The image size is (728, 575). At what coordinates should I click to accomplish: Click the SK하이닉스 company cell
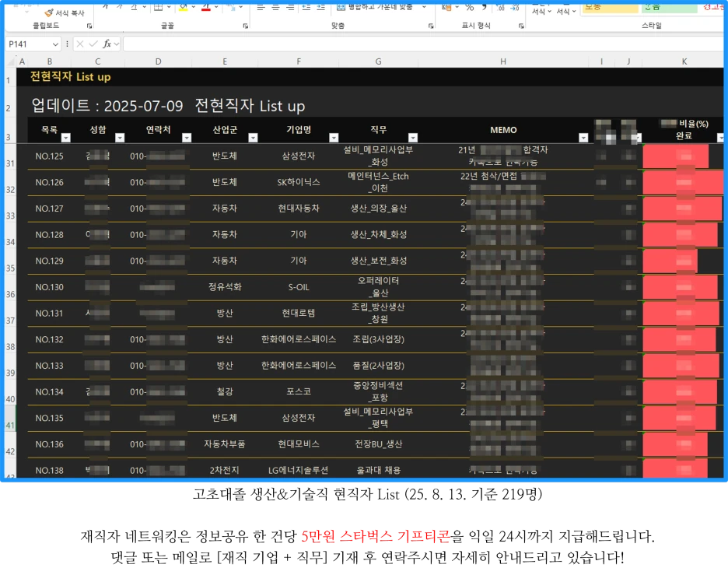pos(299,183)
